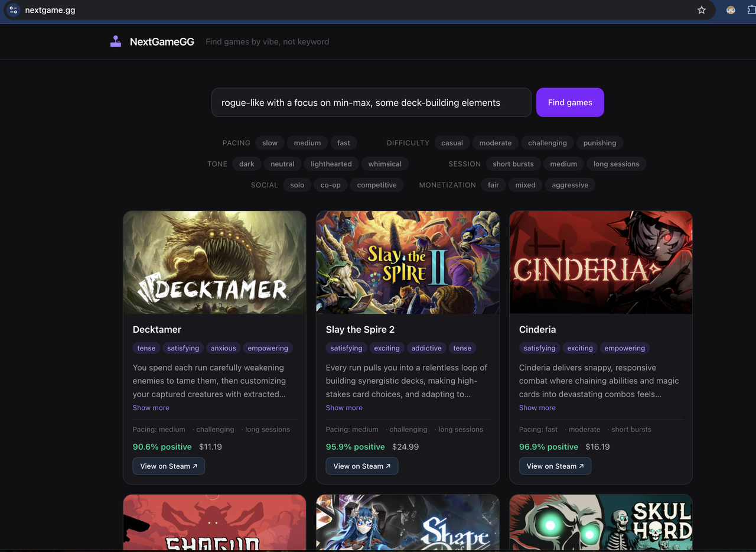Toggle the aggressive monetization filter
This screenshot has height=552, width=756.
(570, 185)
